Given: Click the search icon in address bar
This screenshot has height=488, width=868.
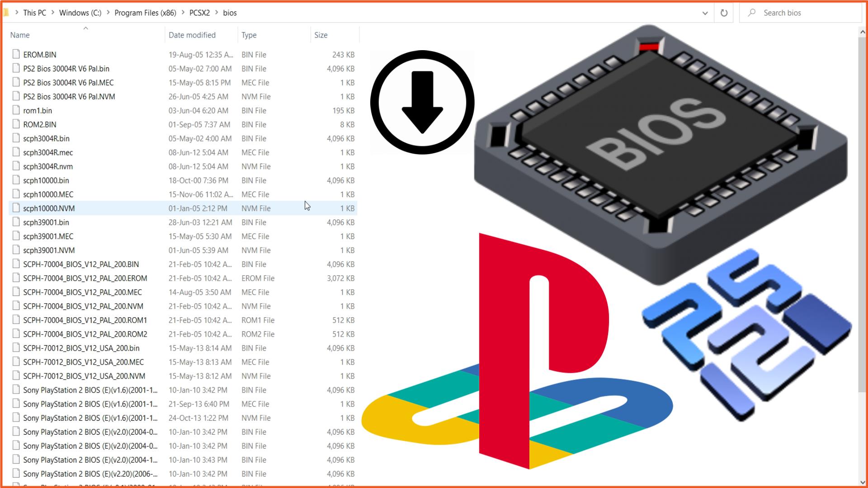Looking at the screenshot, I should pyautogui.click(x=752, y=13).
